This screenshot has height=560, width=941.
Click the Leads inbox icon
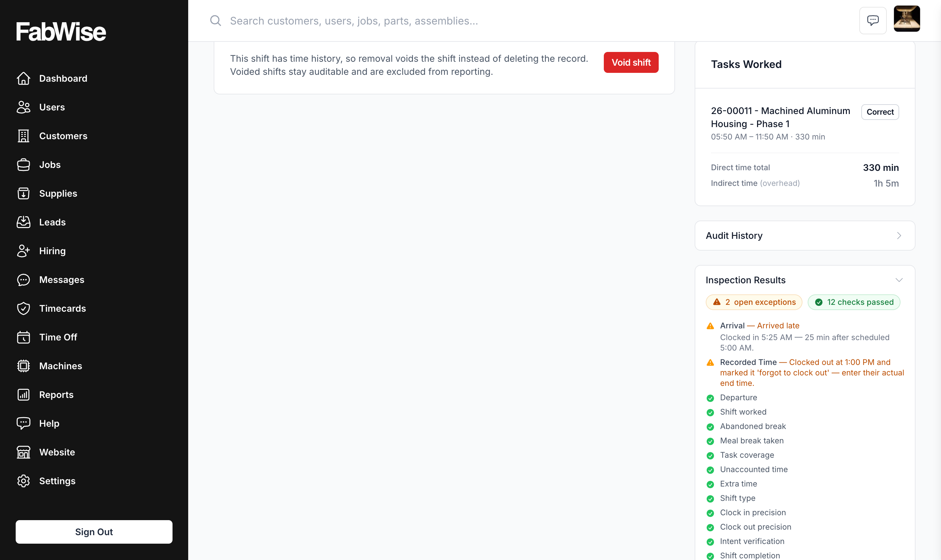click(24, 222)
